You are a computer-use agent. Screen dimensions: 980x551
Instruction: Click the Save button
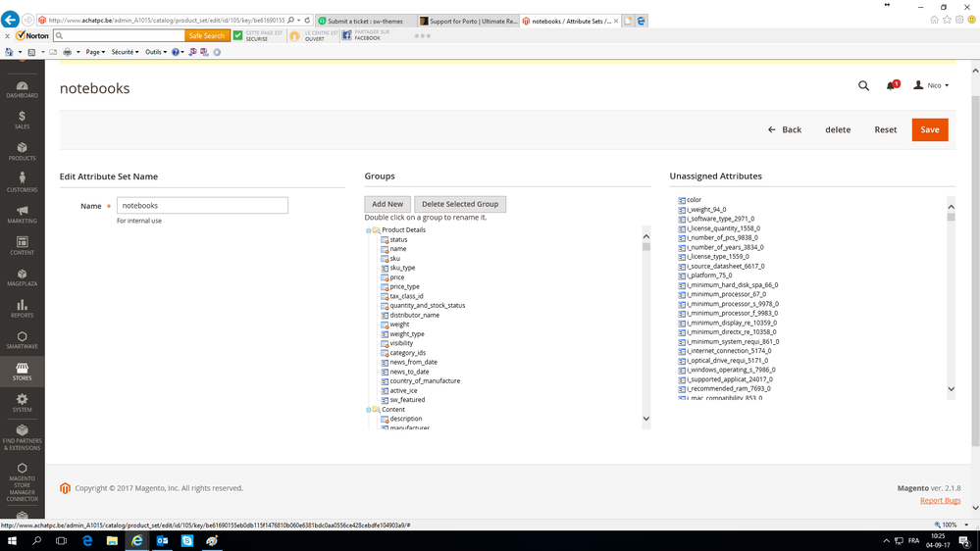pos(929,130)
